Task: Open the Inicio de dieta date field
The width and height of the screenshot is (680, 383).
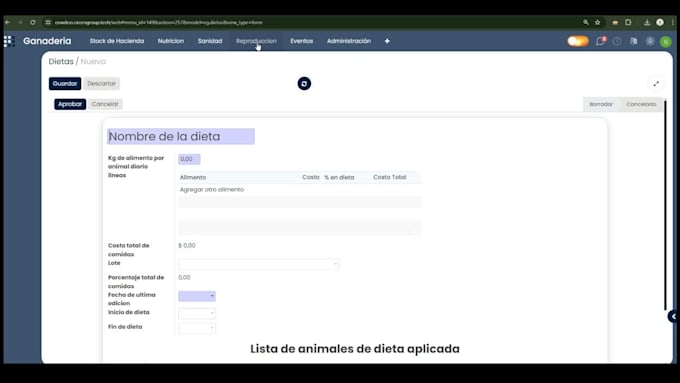Action: (x=197, y=313)
